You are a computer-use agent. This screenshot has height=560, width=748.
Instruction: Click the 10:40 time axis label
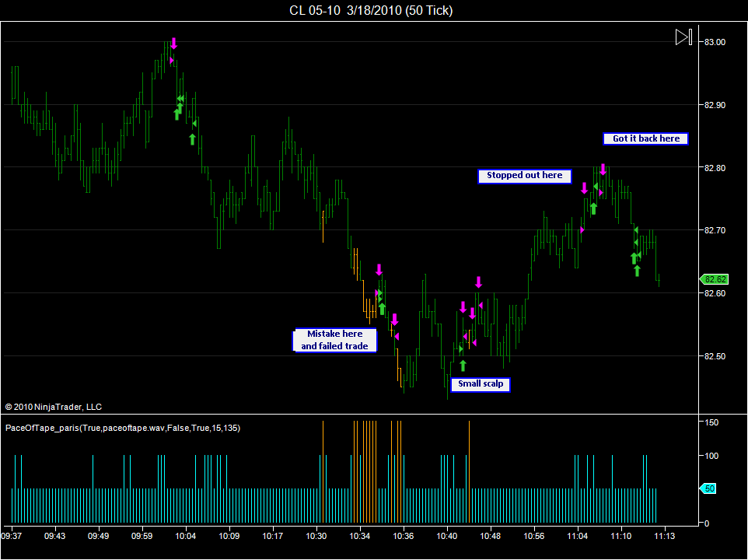[x=447, y=536]
